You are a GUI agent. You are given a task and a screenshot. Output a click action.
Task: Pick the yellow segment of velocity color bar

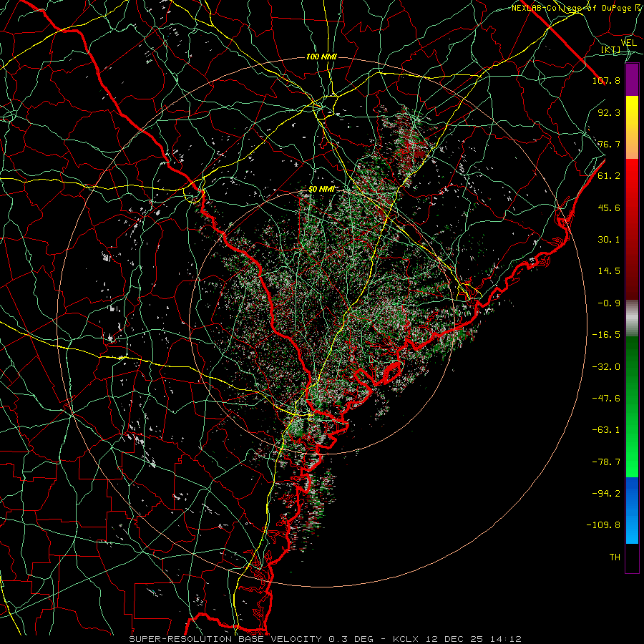point(632,127)
